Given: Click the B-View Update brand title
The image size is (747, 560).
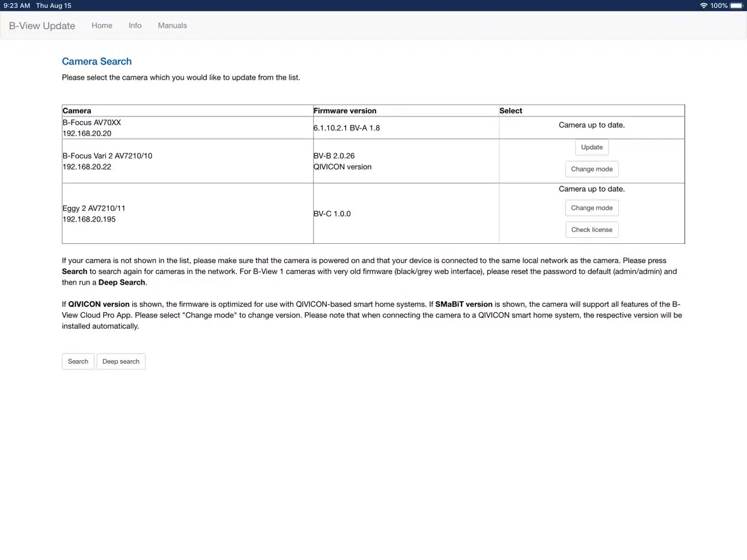Looking at the screenshot, I should click(42, 26).
